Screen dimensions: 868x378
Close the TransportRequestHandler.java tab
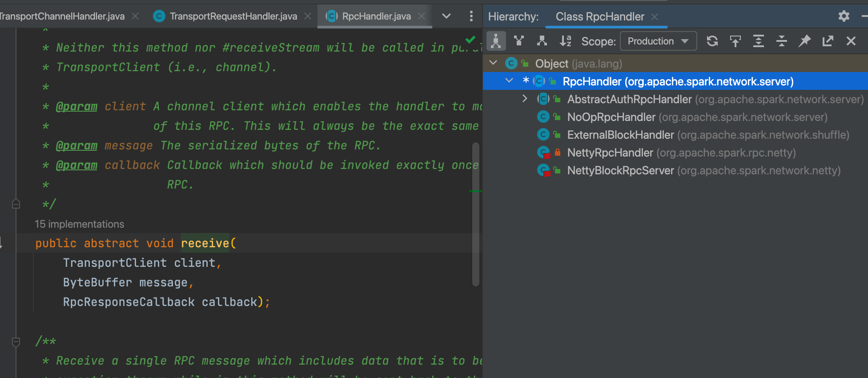click(308, 16)
